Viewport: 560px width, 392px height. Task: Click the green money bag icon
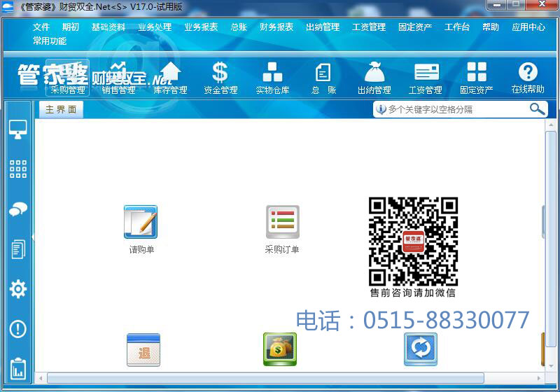(279, 349)
